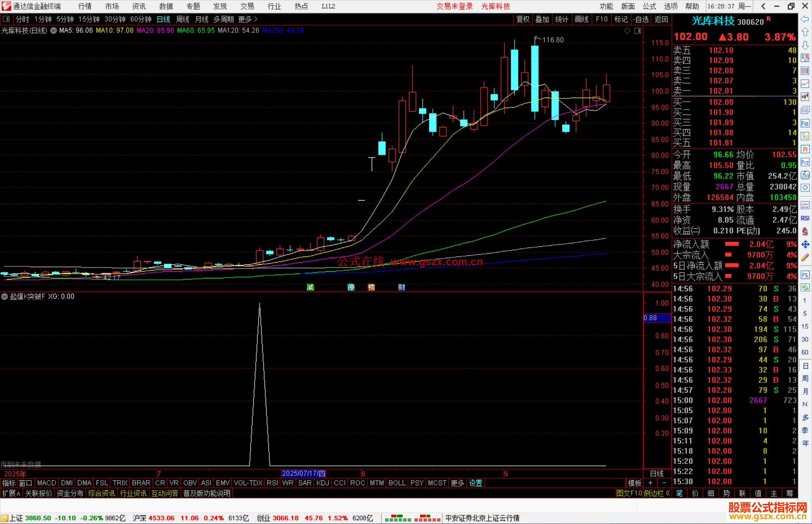Open the 资讯 menu
The width and height of the screenshot is (812, 524).
click(139, 6)
